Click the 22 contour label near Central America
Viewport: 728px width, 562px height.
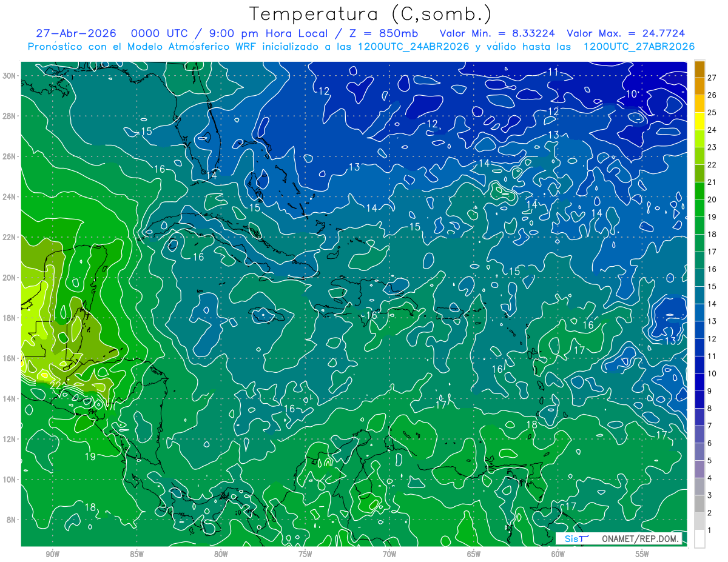tap(55, 385)
